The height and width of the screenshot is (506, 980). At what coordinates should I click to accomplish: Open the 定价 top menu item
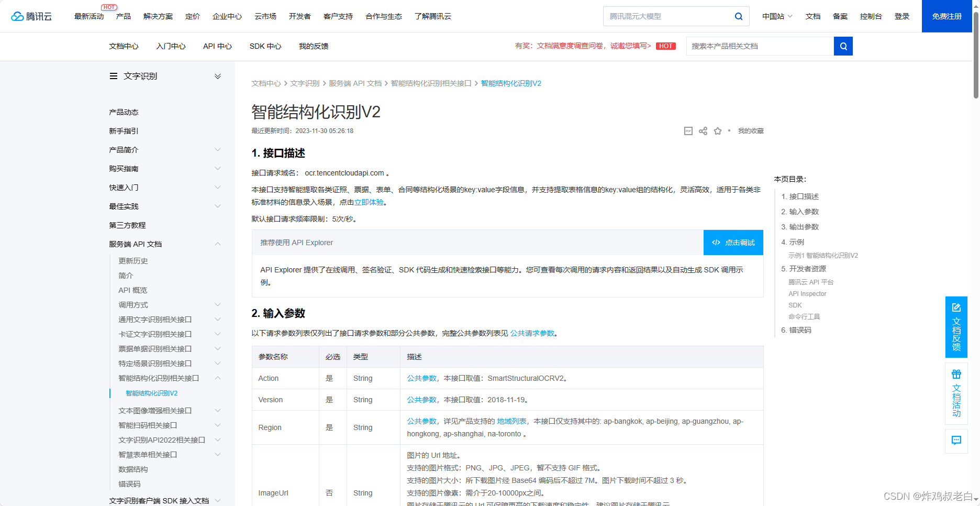193,16
